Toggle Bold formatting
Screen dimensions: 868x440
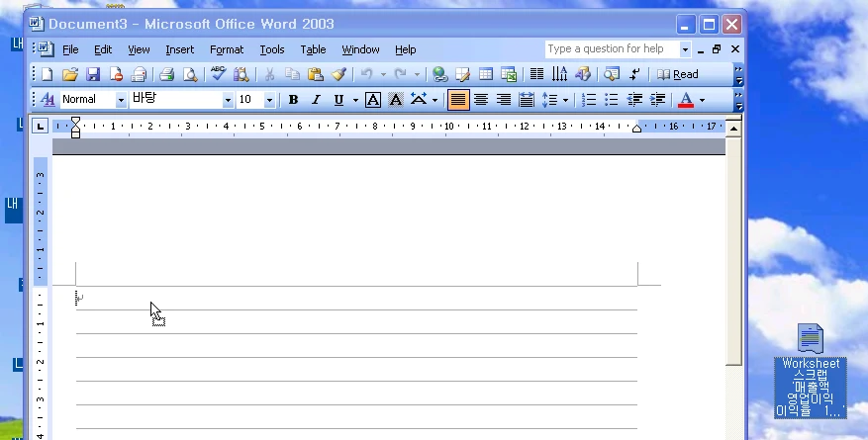293,100
